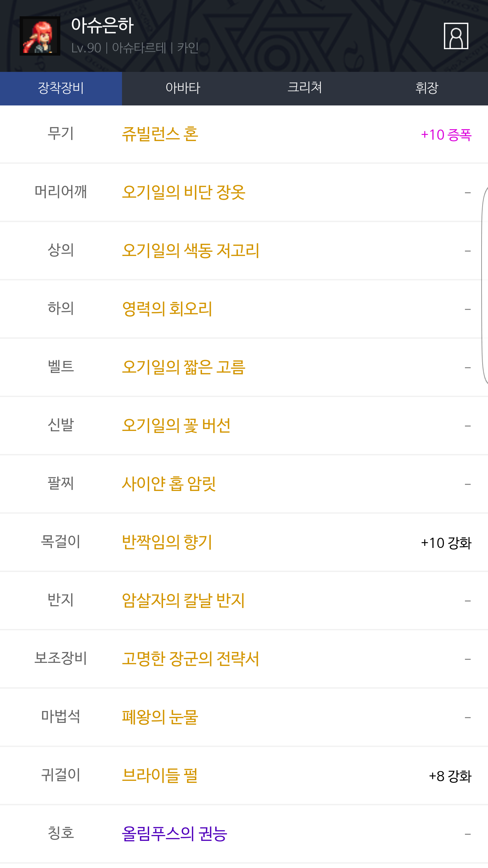The height and width of the screenshot is (868, 488).
Task: Open pants item 영력의 회오리
Action: (167, 309)
